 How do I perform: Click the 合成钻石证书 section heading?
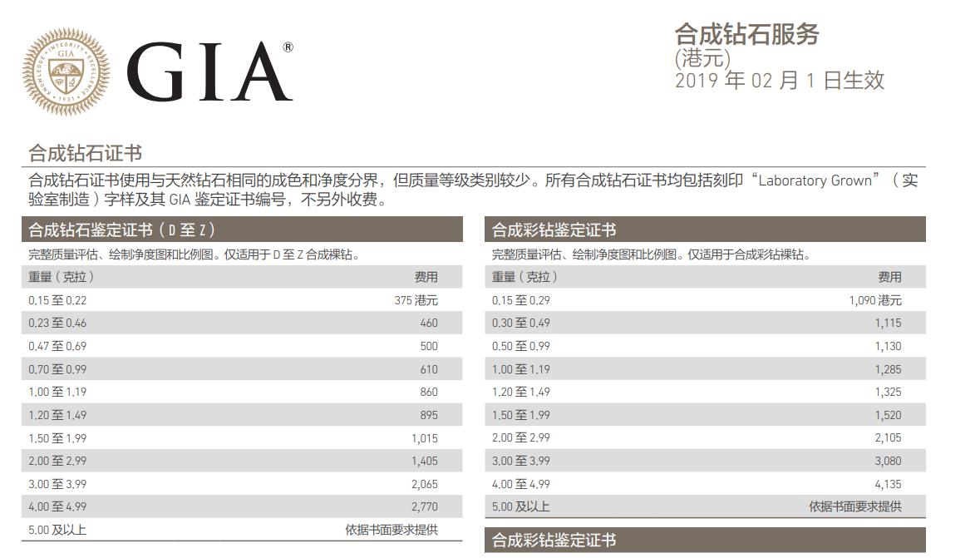pos(85,153)
